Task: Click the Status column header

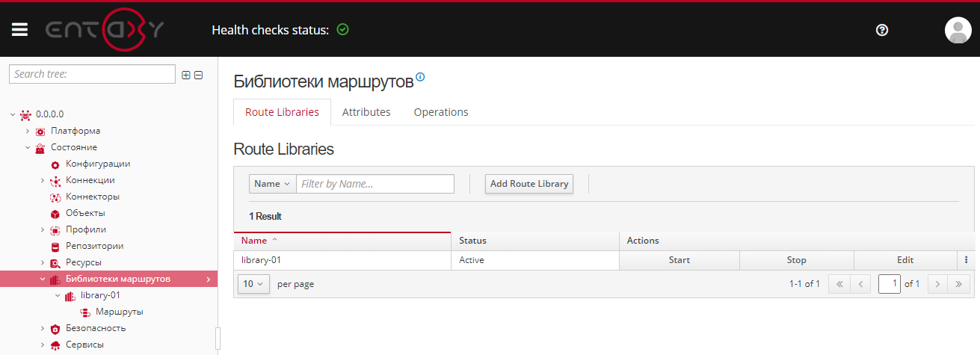Action: point(535,241)
